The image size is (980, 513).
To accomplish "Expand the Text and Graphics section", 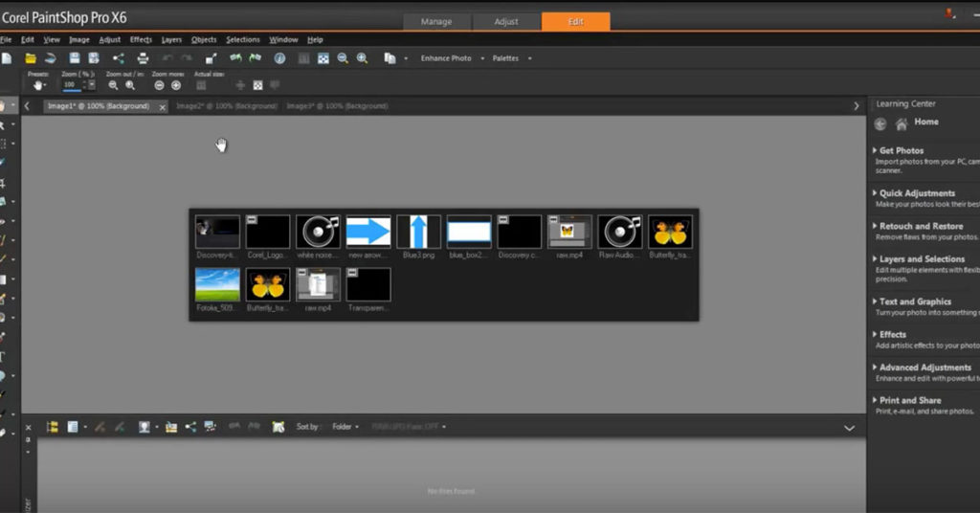I will click(915, 301).
